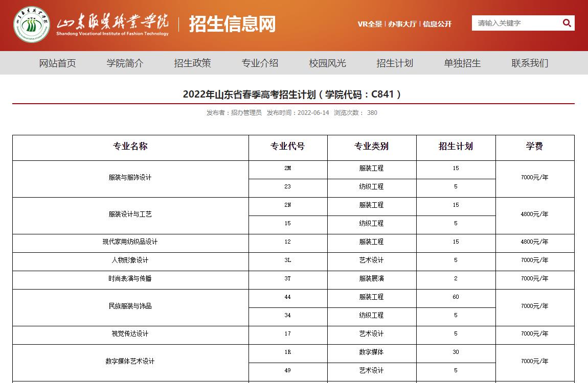This screenshot has width=588, height=383.
Task: Open the 校园风光 menu item
Action: pyautogui.click(x=327, y=63)
